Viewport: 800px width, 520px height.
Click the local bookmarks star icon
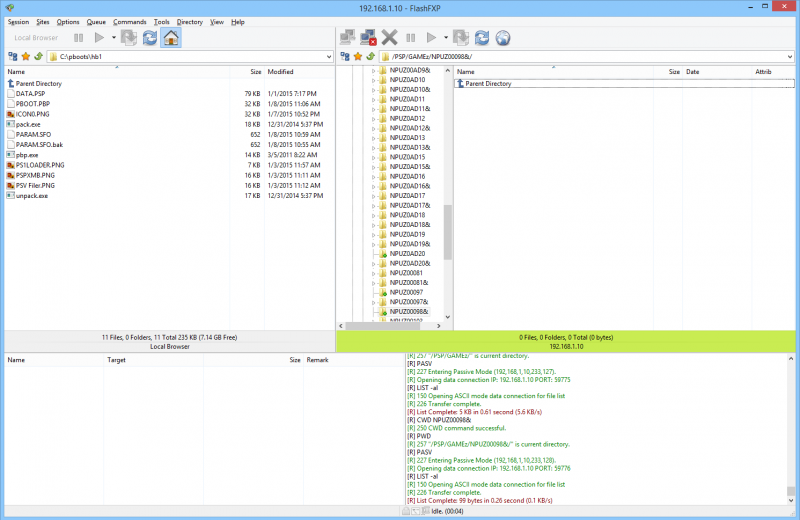click(24, 57)
